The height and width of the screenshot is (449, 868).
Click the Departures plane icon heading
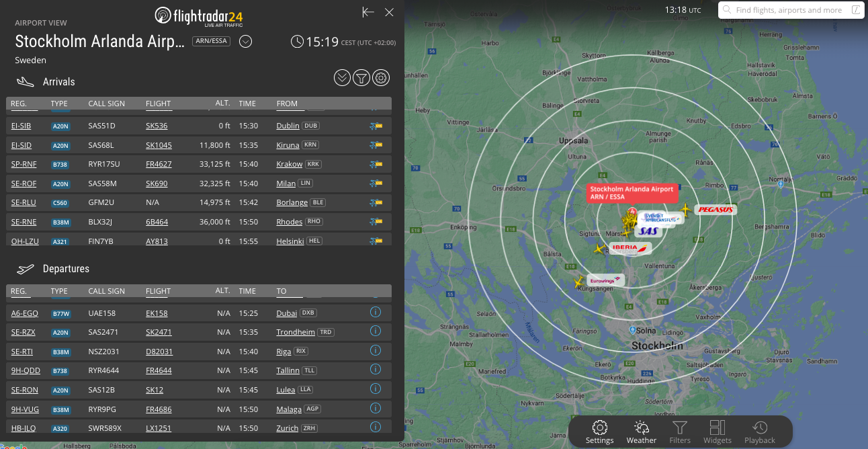[x=26, y=269]
